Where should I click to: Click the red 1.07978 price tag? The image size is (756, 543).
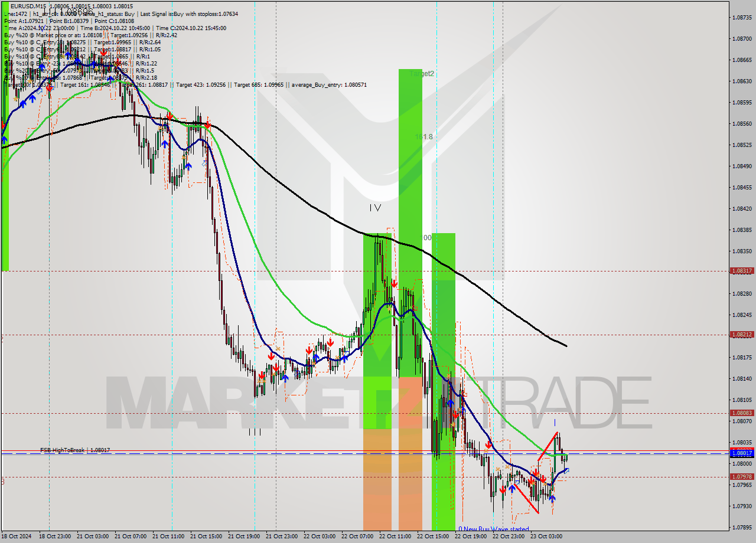[x=742, y=476]
